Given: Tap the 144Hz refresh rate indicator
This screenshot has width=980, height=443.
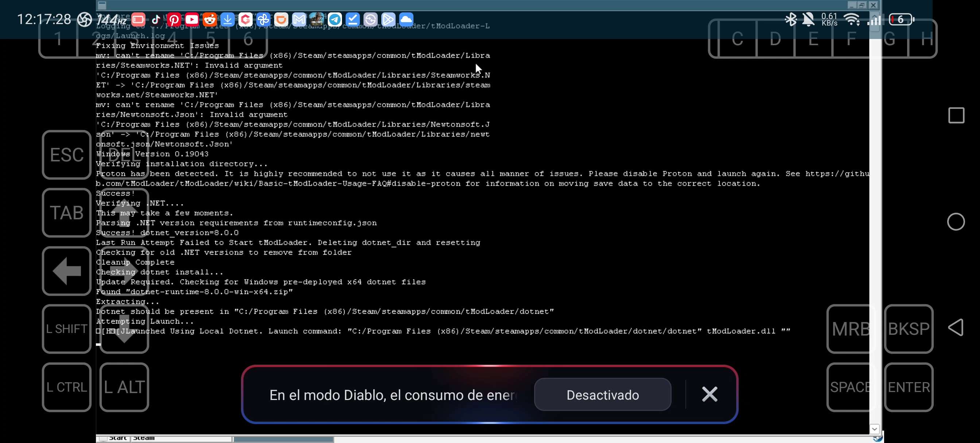Looking at the screenshot, I should click(x=112, y=19).
